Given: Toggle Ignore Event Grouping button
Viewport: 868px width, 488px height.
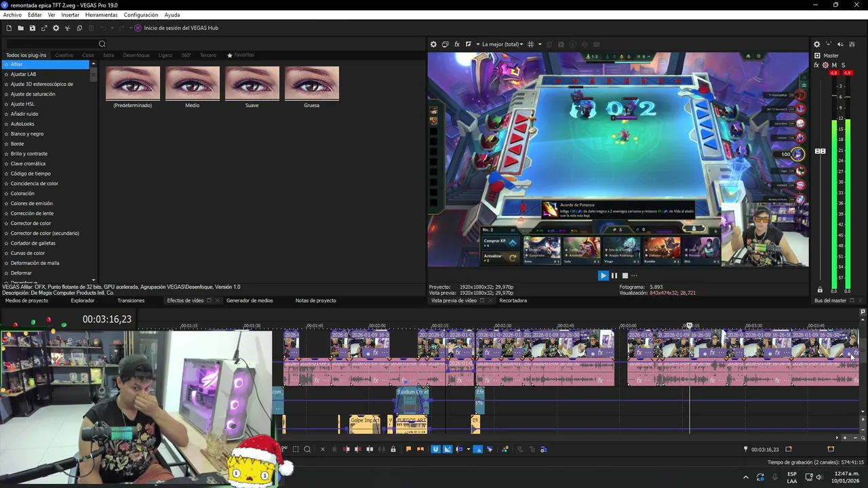Looking at the screenshot, I should [x=490, y=449].
